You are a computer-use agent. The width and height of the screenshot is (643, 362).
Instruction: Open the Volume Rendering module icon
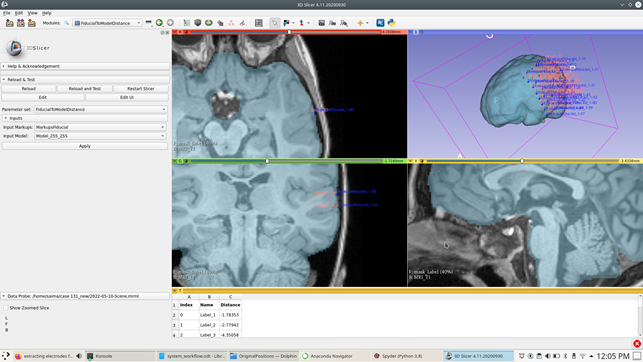[198, 23]
